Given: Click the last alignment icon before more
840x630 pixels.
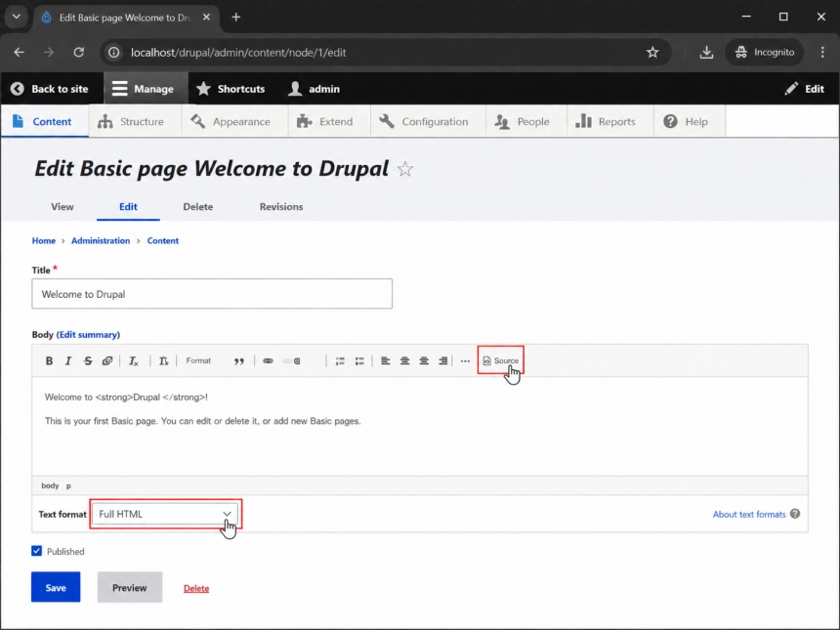Looking at the screenshot, I should pos(443,361).
